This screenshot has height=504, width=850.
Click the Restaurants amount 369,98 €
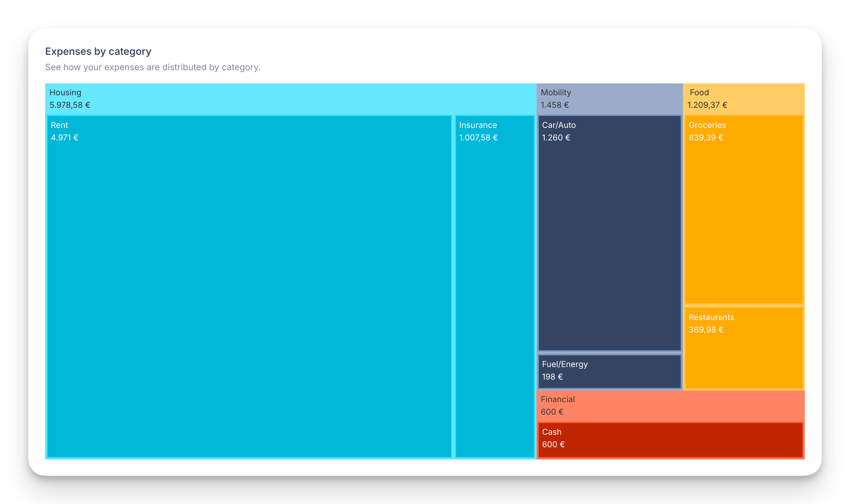706,329
